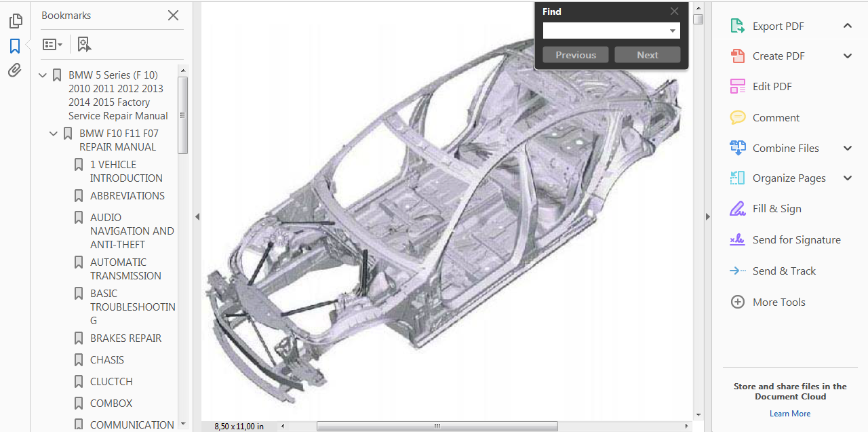Click the Find Previous button
This screenshot has width=868, height=432.
[576, 55]
